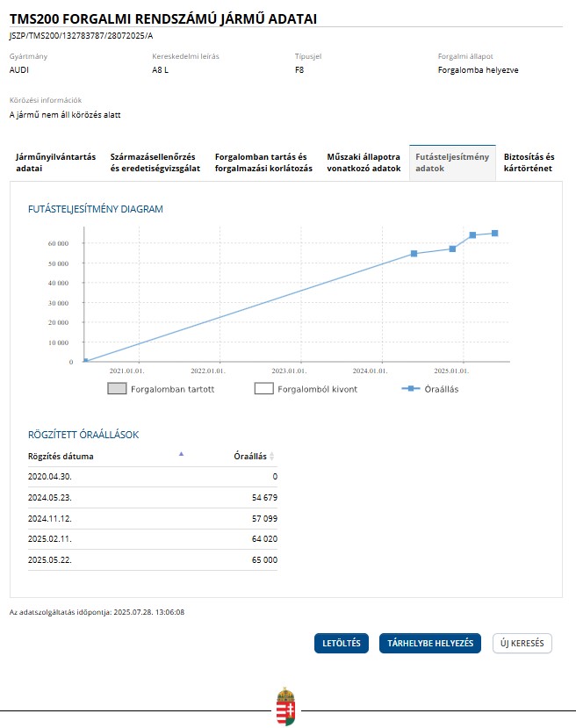Sort the Óraállás column via its arrows

pos(272,457)
